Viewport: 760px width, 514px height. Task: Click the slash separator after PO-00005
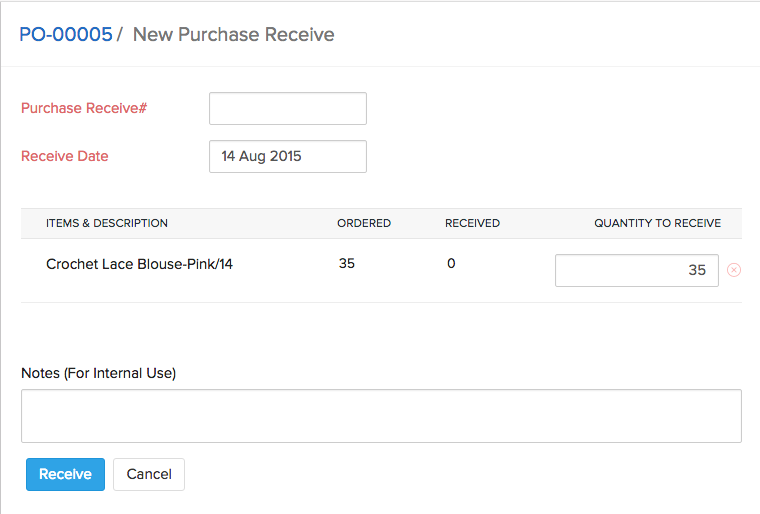(x=120, y=35)
